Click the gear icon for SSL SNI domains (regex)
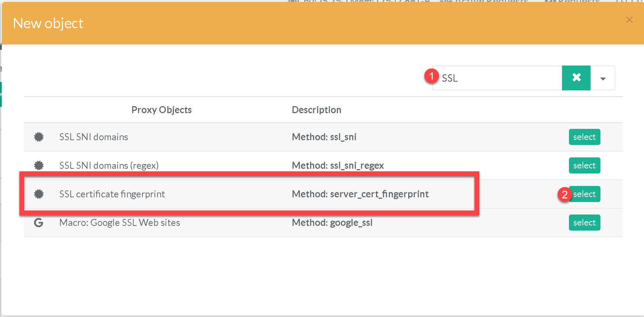The image size is (644, 317). (x=39, y=165)
